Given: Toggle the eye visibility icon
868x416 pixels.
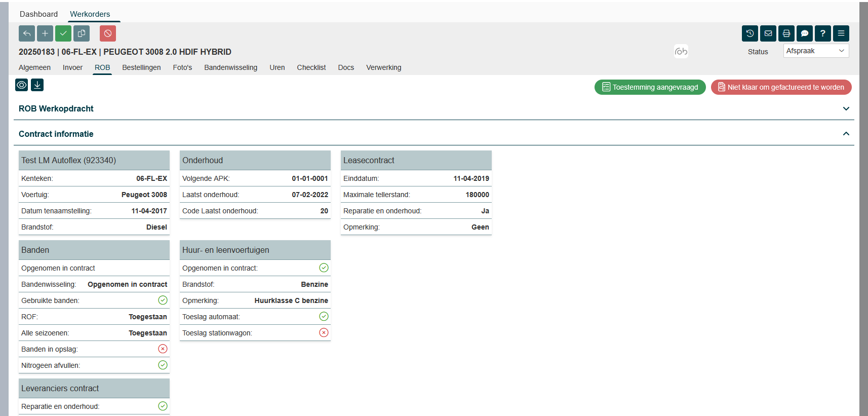Looking at the screenshot, I should [x=22, y=85].
